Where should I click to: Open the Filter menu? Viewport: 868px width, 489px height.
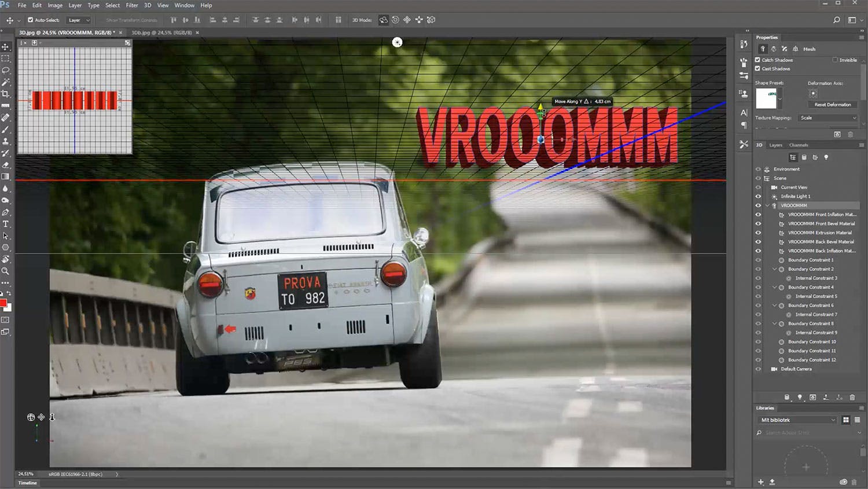(x=132, y=5)
